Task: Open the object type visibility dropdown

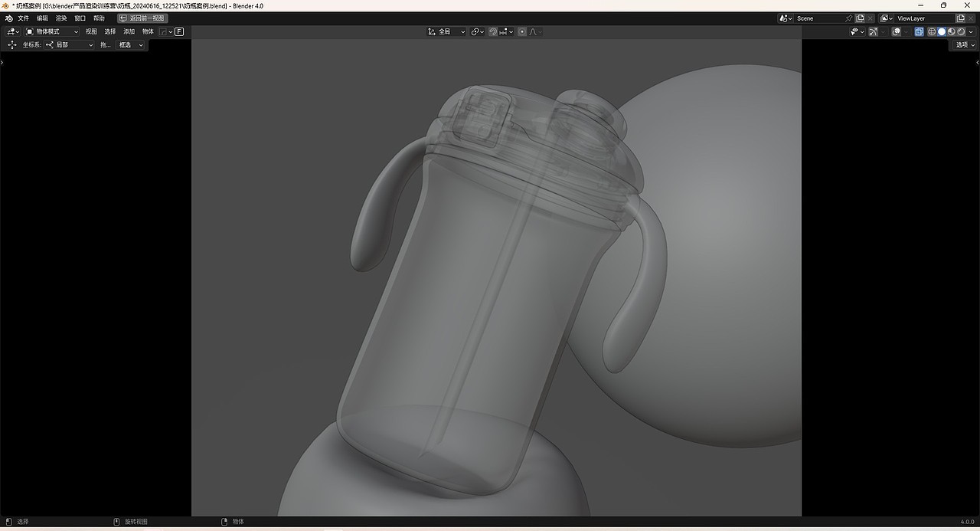Action: (857, 31)
